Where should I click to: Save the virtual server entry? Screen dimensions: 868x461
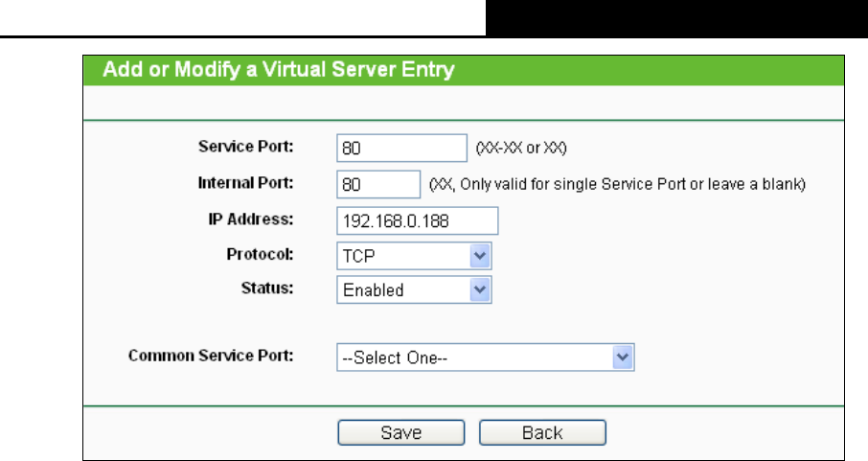pos(401,432)
